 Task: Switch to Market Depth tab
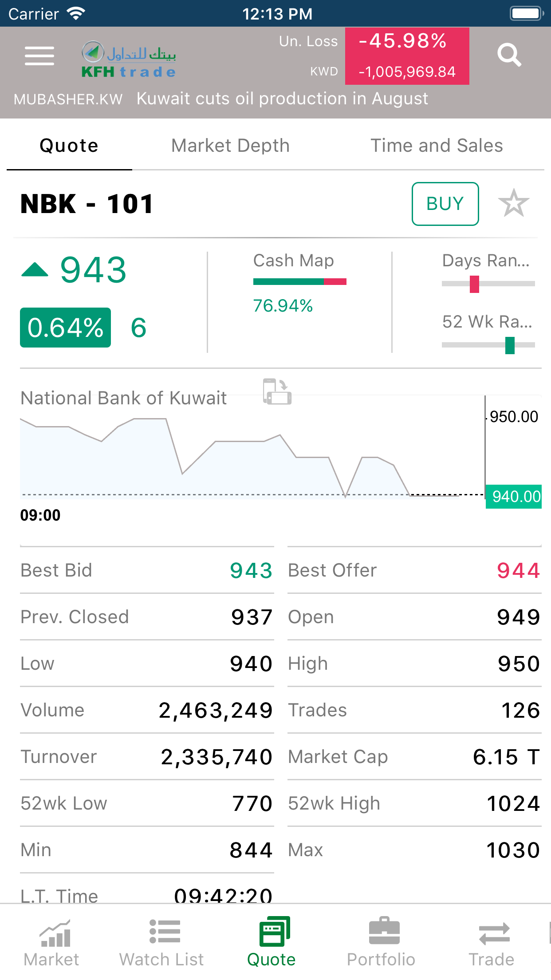(231, 146)
